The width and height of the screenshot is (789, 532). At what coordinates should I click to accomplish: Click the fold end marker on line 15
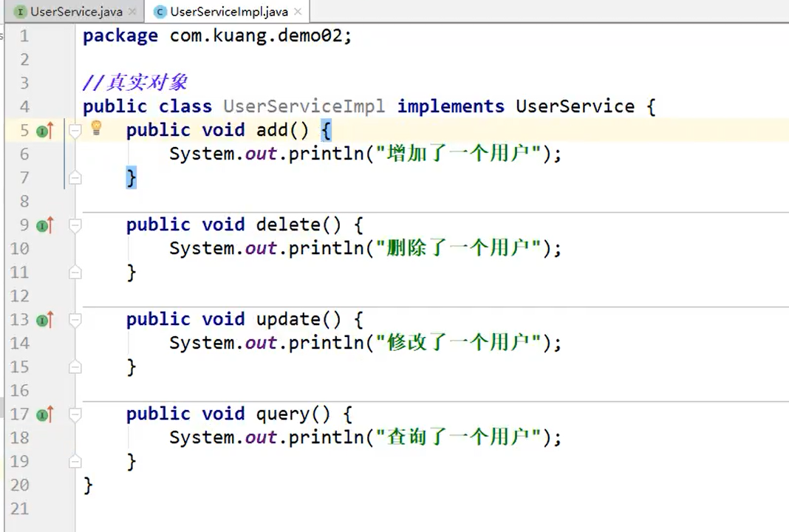click(75, 367)
